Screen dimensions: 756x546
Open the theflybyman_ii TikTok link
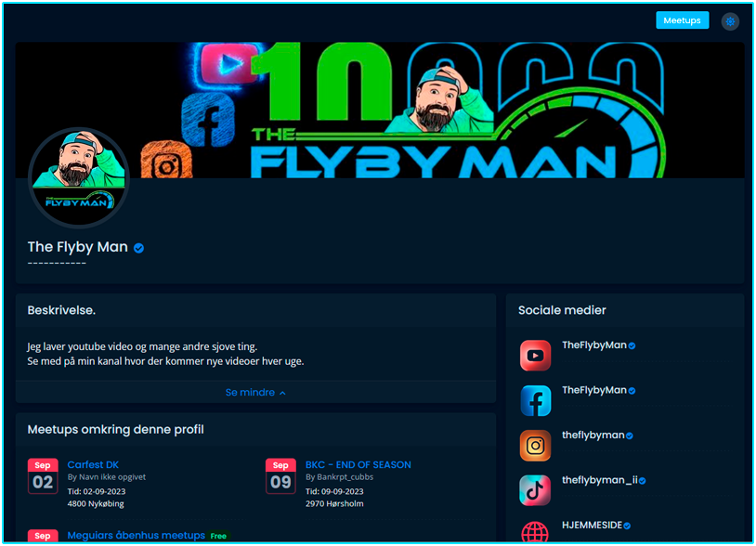tap(600, 480)
